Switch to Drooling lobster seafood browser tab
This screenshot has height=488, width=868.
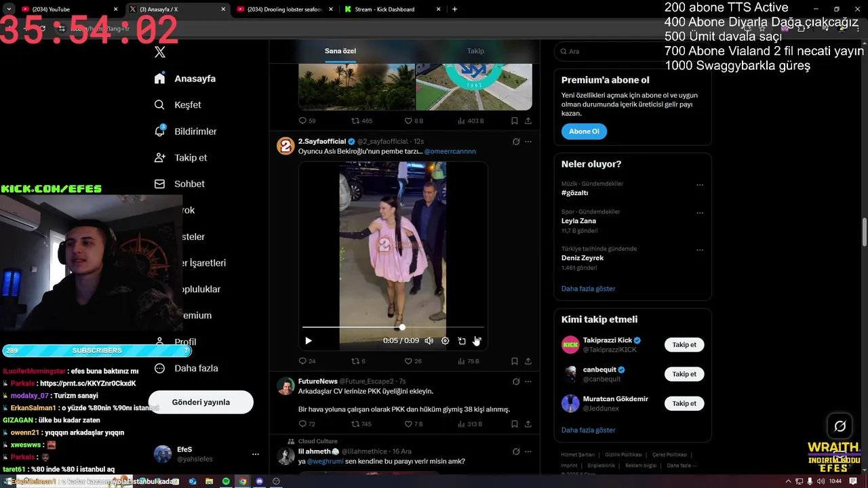coord(284,9)
